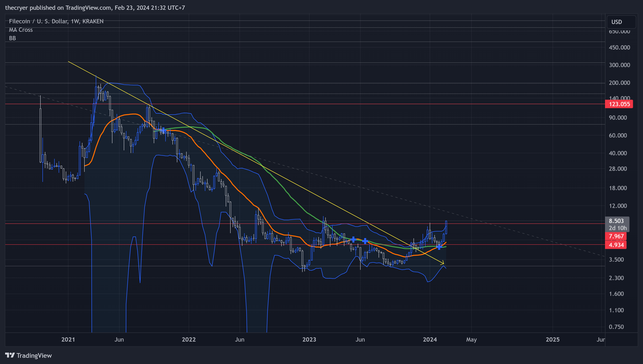643x364 pixels.
Task: Click the 12.000 price axis label
Action: tap(618, 206)
